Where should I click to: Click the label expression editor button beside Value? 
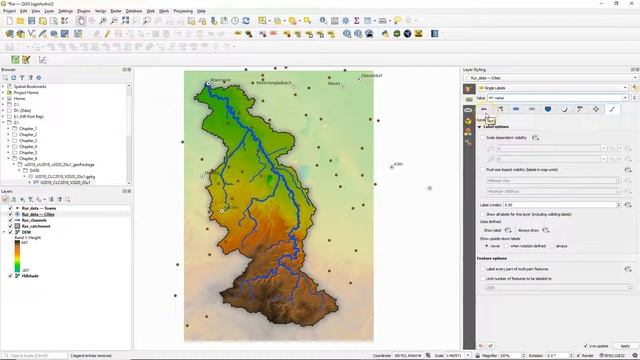pyautogui.click(x=635, y=98)
